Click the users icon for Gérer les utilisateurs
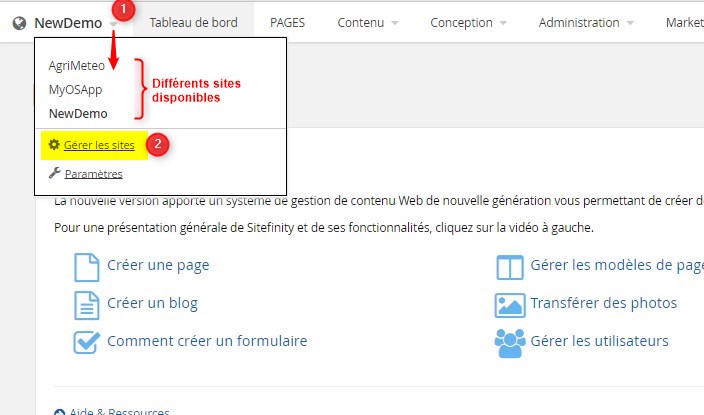The width and height of the screenshot is (704, 415). (510, 341)
